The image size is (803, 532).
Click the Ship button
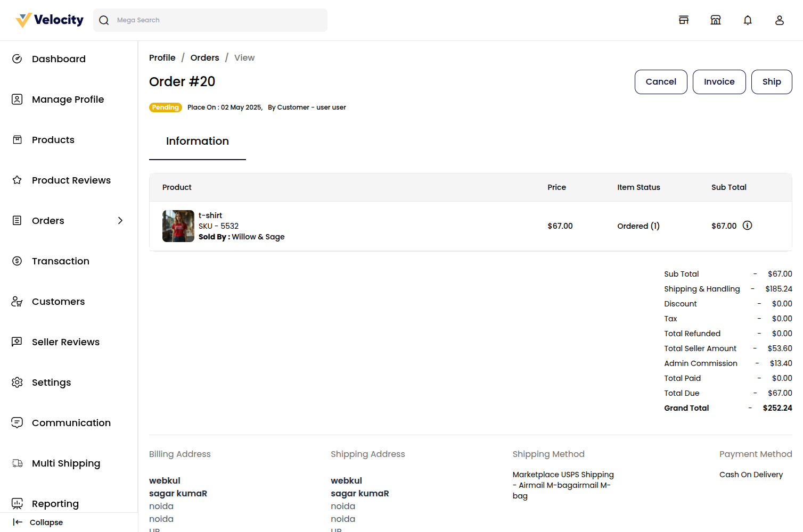(x=772, y=82)
